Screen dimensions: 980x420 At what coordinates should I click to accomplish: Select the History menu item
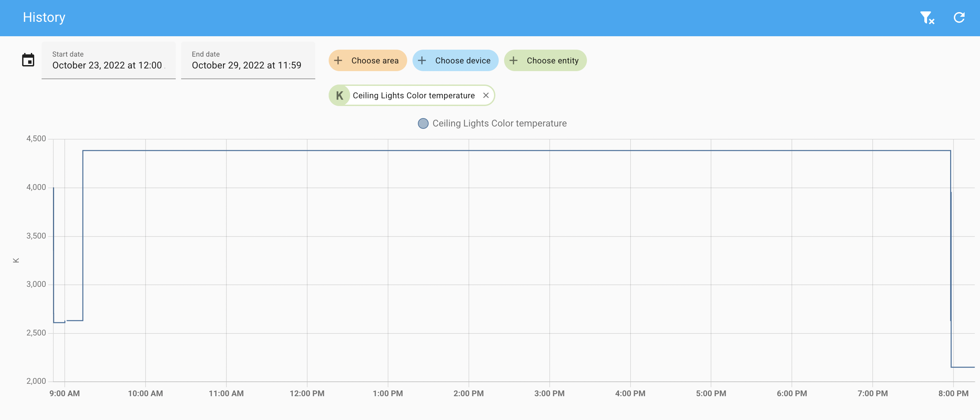(44, 17)
